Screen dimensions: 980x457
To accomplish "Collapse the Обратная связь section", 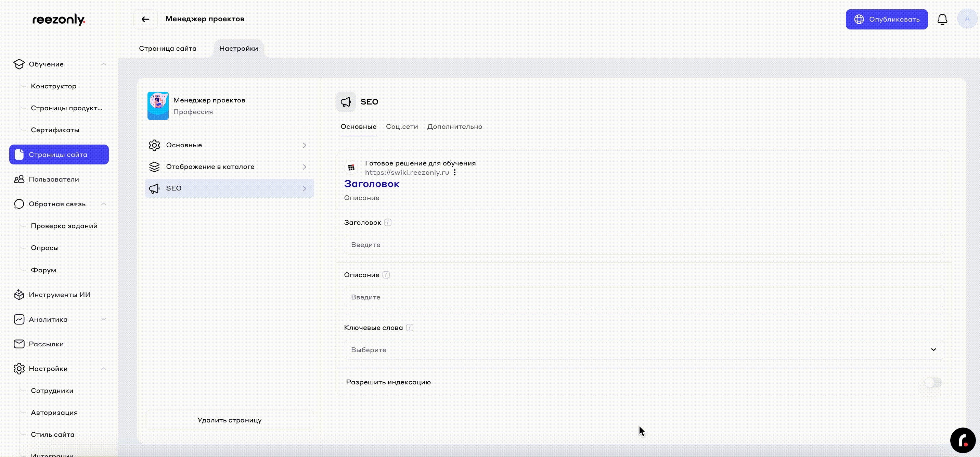I will point(103,204).
